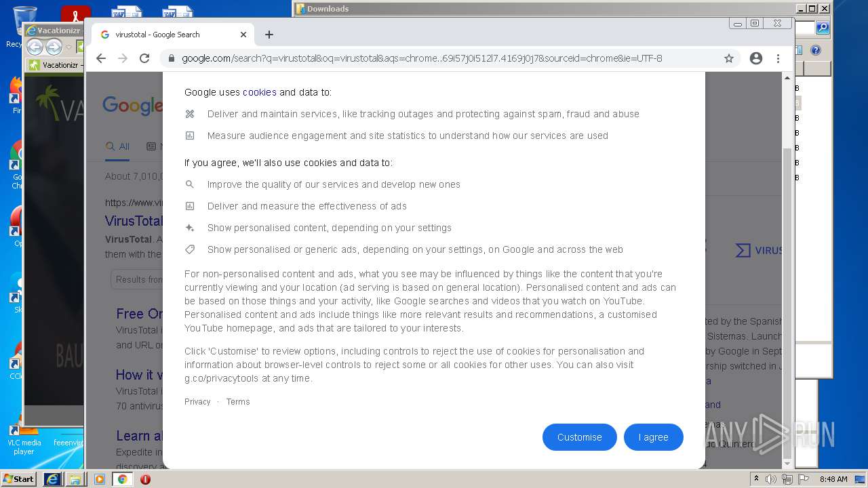View site info via padlock icon
The width and height of the screenshot is (868, 488).
[x=172, y=58]
